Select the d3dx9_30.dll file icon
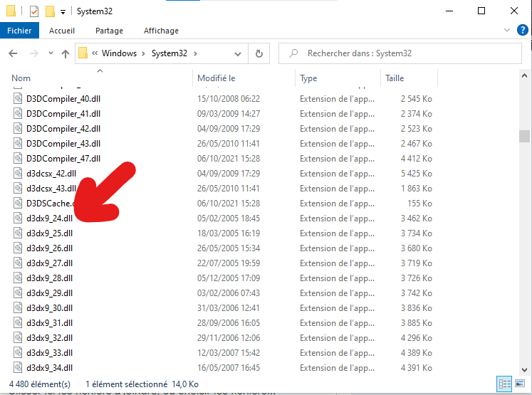 [x=18, y=307]
